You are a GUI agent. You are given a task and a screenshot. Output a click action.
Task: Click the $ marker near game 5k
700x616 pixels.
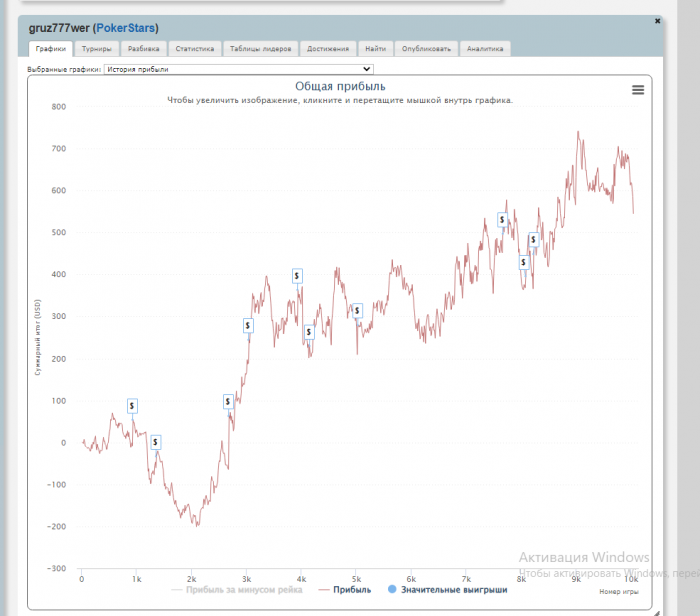pyautogui.click(x=357, y=311)
